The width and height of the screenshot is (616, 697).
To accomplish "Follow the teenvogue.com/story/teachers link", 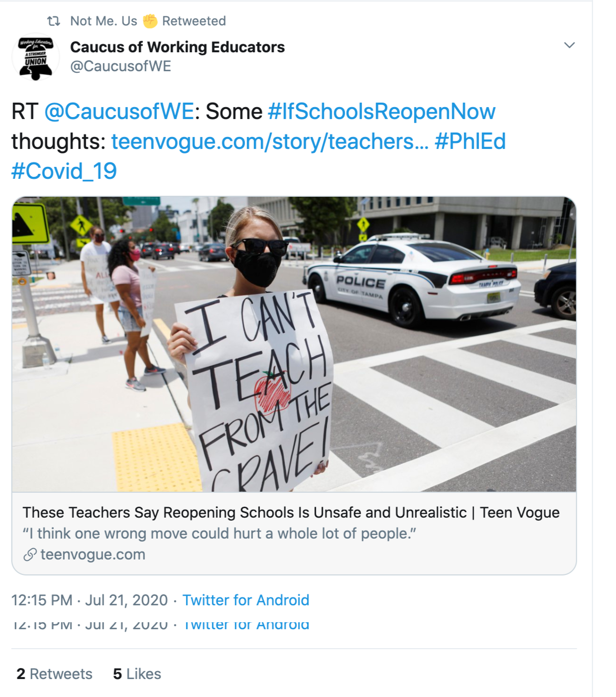I will [269, 141].
